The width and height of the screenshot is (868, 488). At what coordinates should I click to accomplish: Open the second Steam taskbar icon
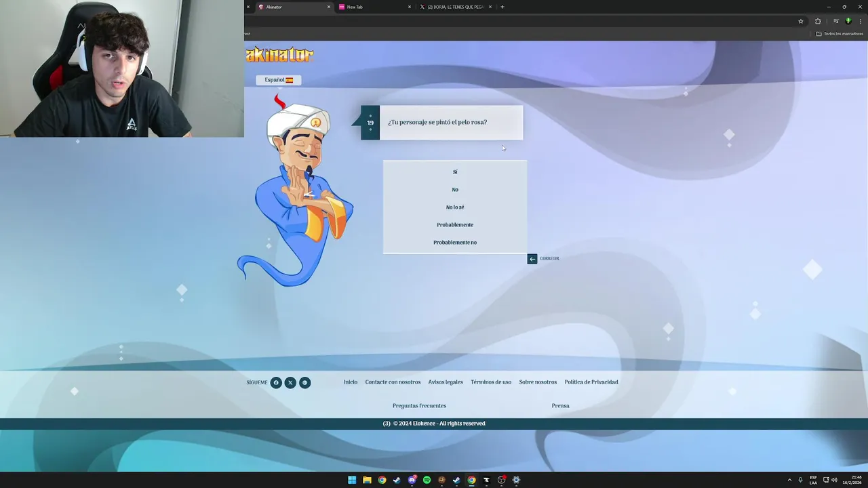click(x=456, y=480)
